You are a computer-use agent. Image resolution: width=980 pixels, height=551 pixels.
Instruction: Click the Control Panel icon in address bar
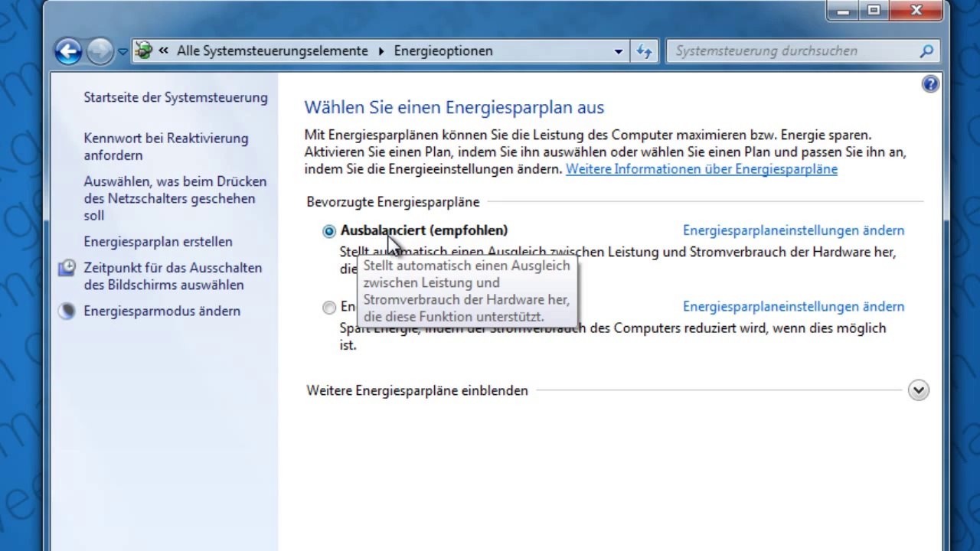tap(144, 51)
